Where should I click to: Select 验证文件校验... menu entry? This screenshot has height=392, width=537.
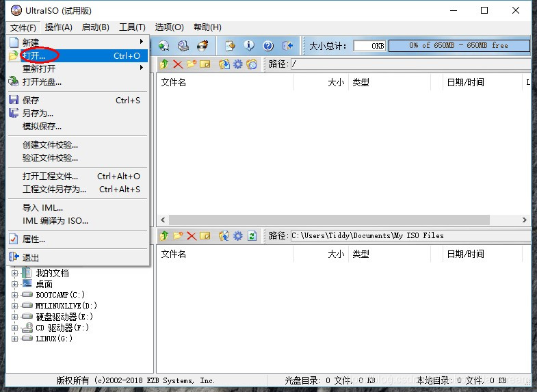click(78, 157)
